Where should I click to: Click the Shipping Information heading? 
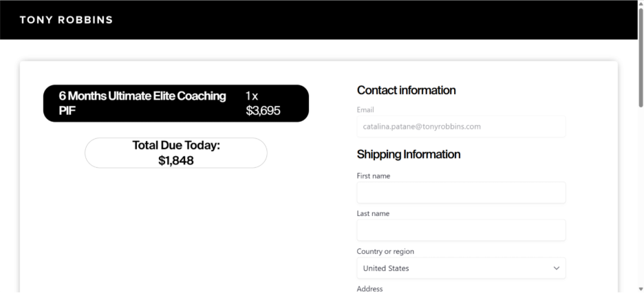(x=409, y=154)
